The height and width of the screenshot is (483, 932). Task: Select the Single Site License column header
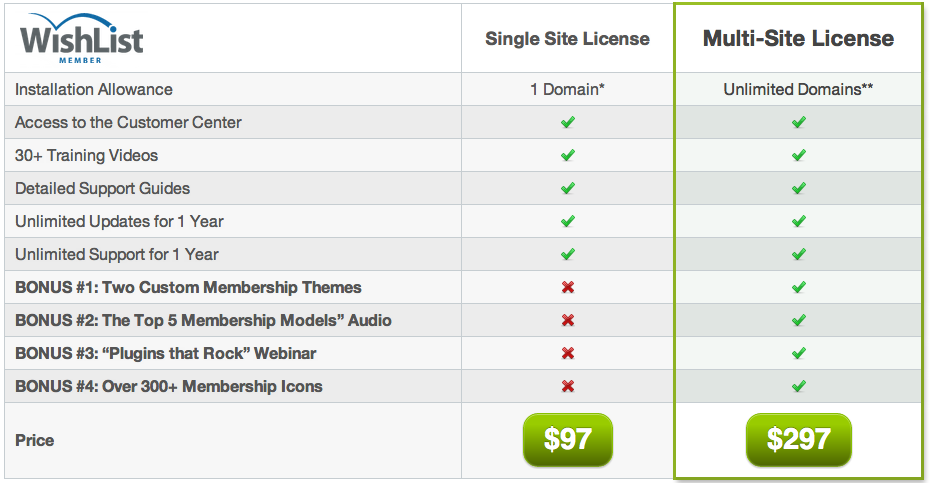point(567,39)
